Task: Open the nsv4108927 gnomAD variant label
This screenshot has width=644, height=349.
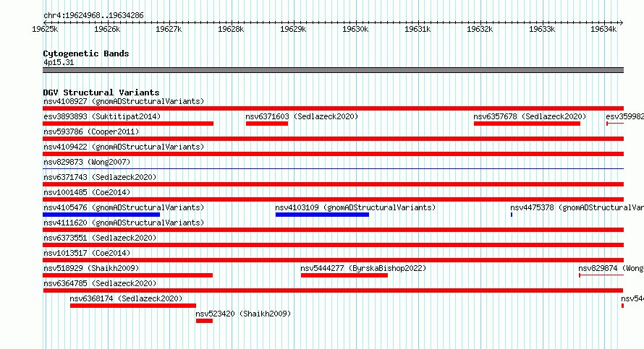Action: (124, 101)
